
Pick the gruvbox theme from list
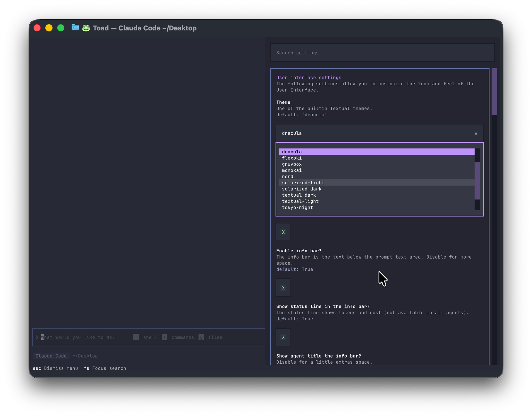pyautogui.click(x=292, y=164)
